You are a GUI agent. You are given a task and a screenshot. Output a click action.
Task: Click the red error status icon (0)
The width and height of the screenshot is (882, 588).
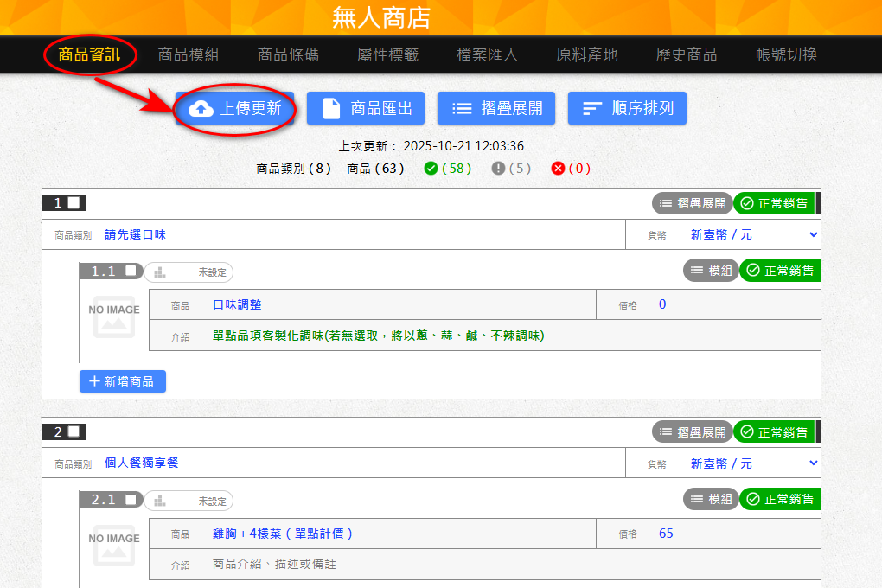pos(558,169)
